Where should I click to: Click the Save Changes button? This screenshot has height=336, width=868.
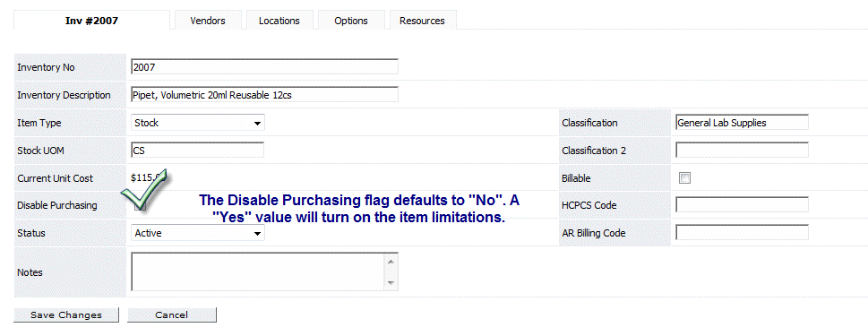(x=66, y=315)
